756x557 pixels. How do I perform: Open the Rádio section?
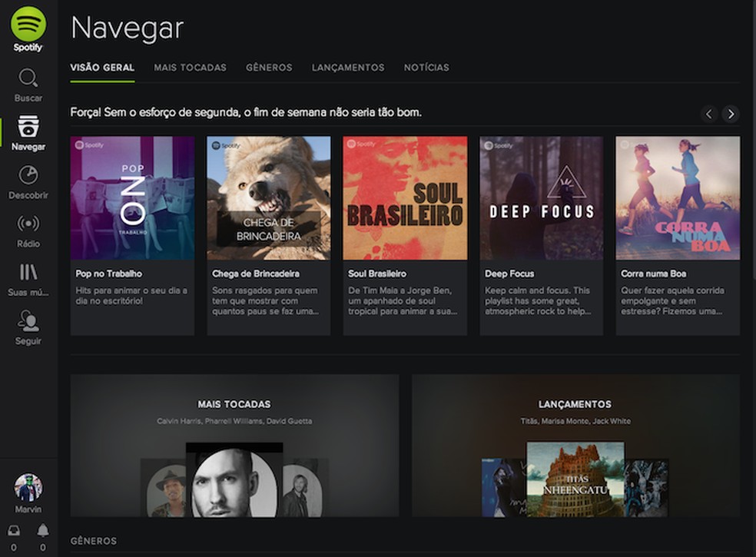click(x=28, y=230)
